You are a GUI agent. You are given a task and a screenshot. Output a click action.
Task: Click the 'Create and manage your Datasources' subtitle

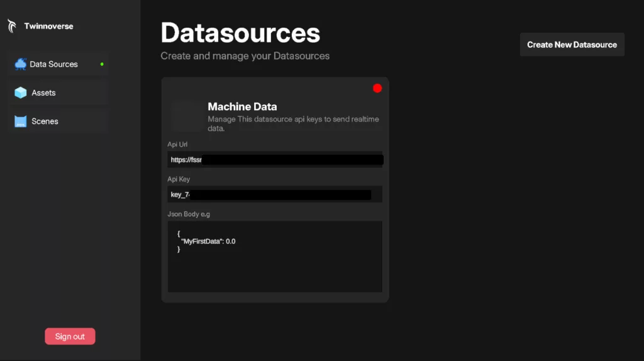[245, 56]
